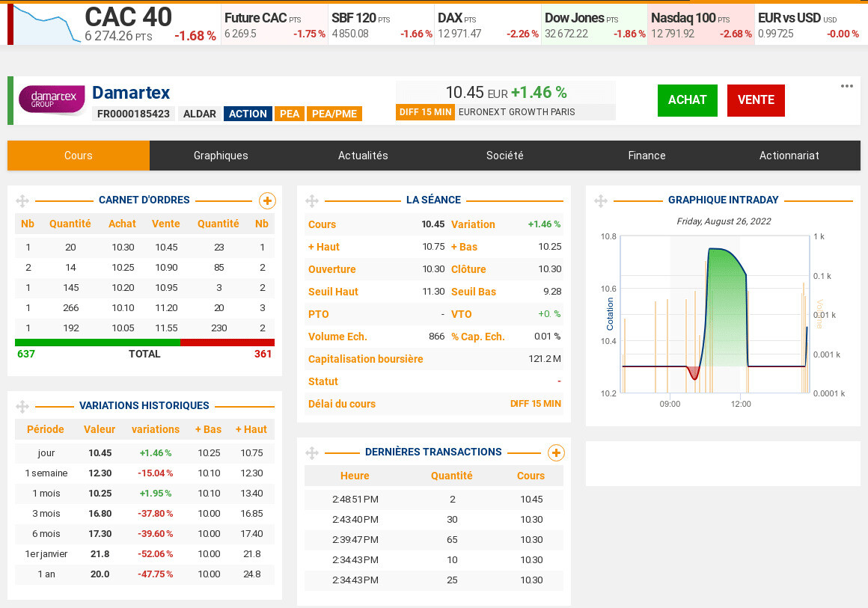The height and width of the screenshot is (608, 868).
Task: Click the Achat column header
Action: (122, 224)
